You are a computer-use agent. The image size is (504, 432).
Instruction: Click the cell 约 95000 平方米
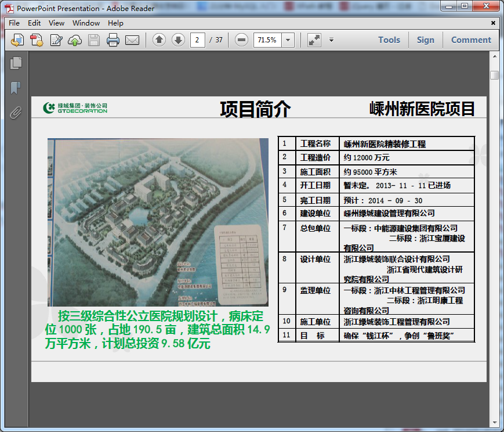pyautogui.click(x=407, y=171)
